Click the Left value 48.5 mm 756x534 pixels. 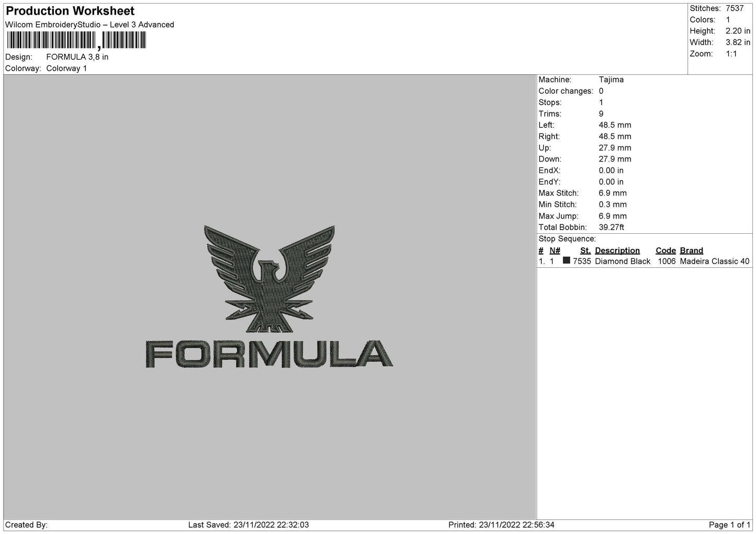point(615,125)
